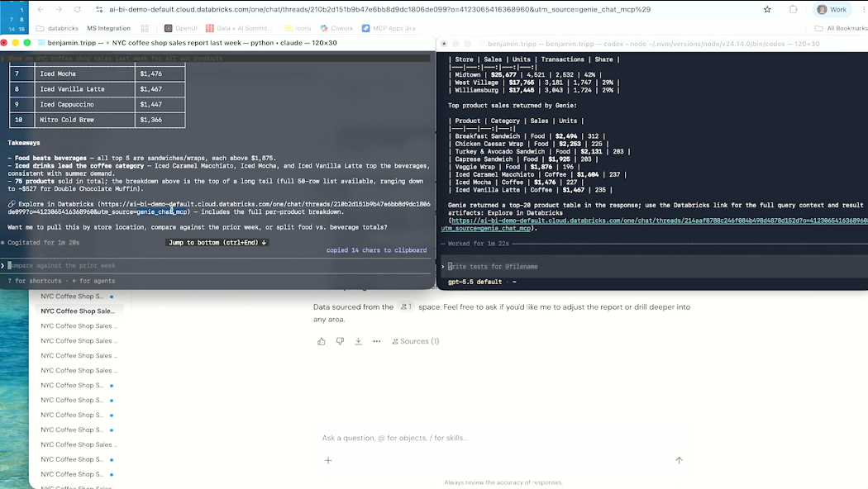This screenshot has width=868, height=489.
Task: Click the Codex terminal prompt input
Action: coord(653,267)
